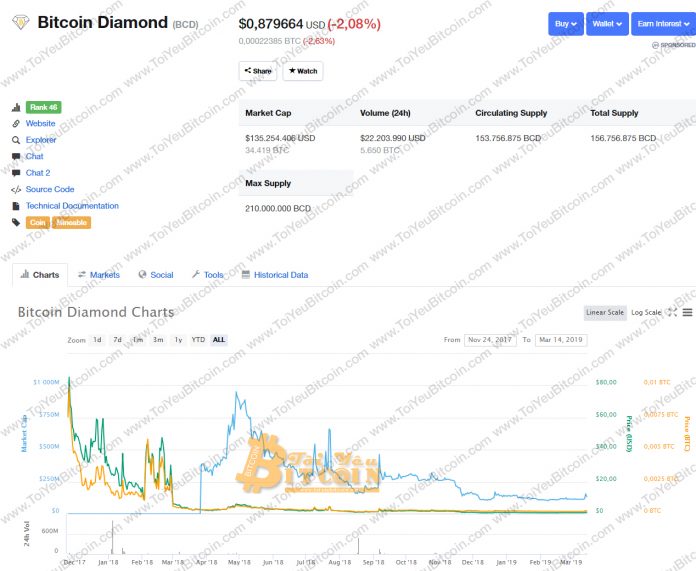Open the Explorer link
Image resolution: width=696 pixels, height=571 pixels.
tap(41, 140)
